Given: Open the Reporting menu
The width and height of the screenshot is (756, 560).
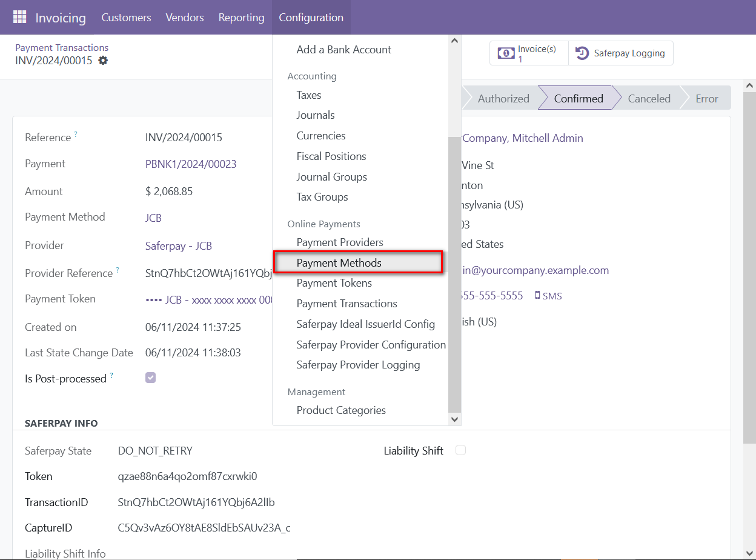Looking at the screenshot, I should (x=241, y=17).
